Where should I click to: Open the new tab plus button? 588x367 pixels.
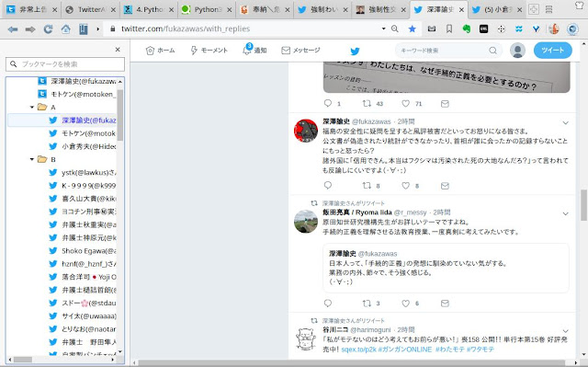click(533, 9)
